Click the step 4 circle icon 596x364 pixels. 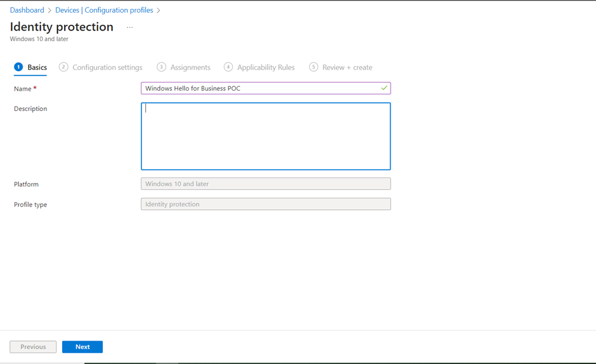(228, 67)
